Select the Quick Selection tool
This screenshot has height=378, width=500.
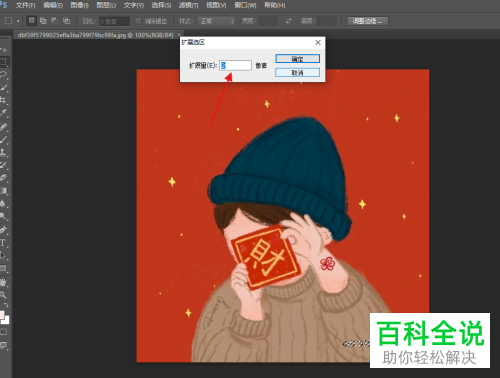pos(3,87)
